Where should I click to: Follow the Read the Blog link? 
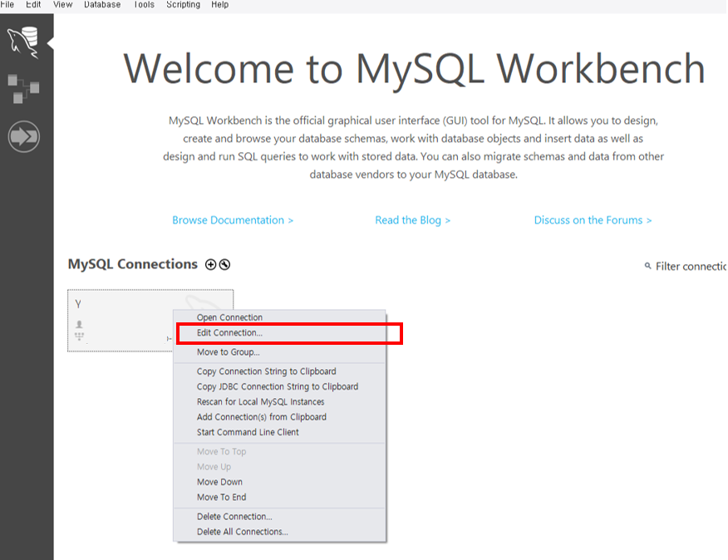pos(413,220)
